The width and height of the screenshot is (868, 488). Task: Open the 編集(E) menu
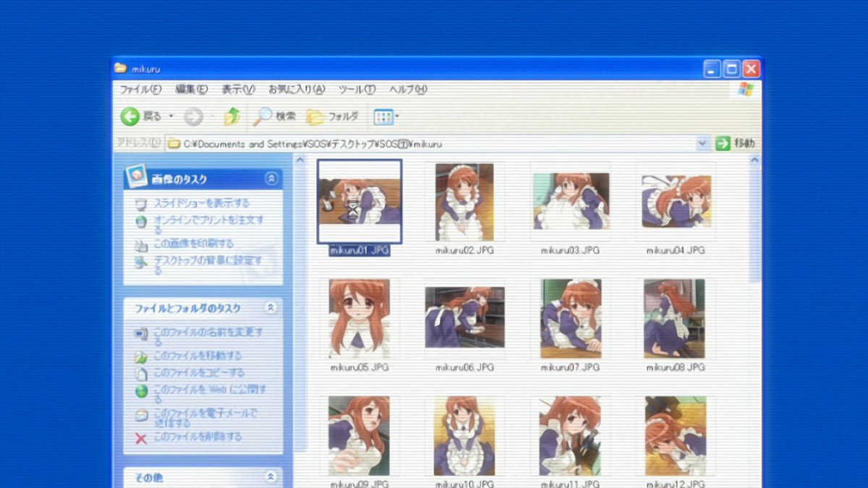(192, 90)
